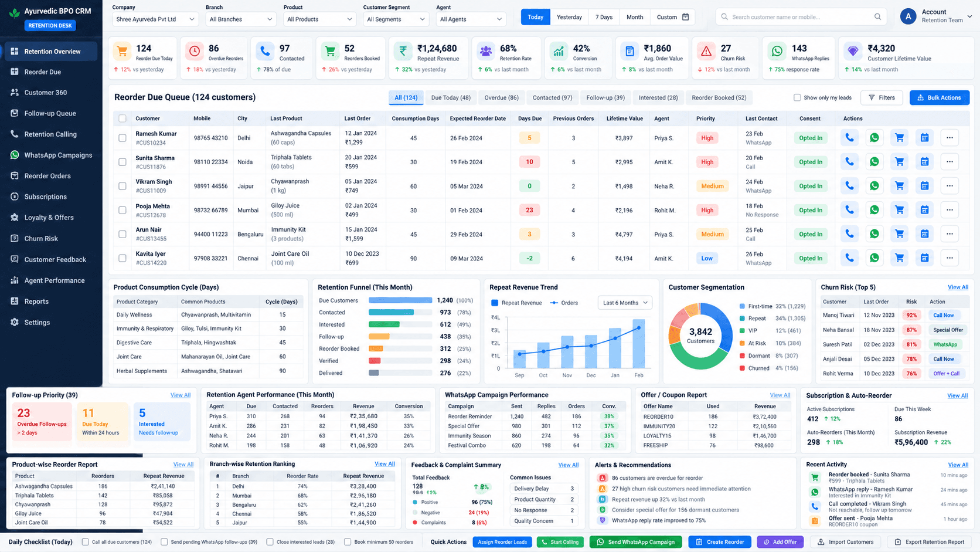Click the Bulk Actions button

point(940,98)
